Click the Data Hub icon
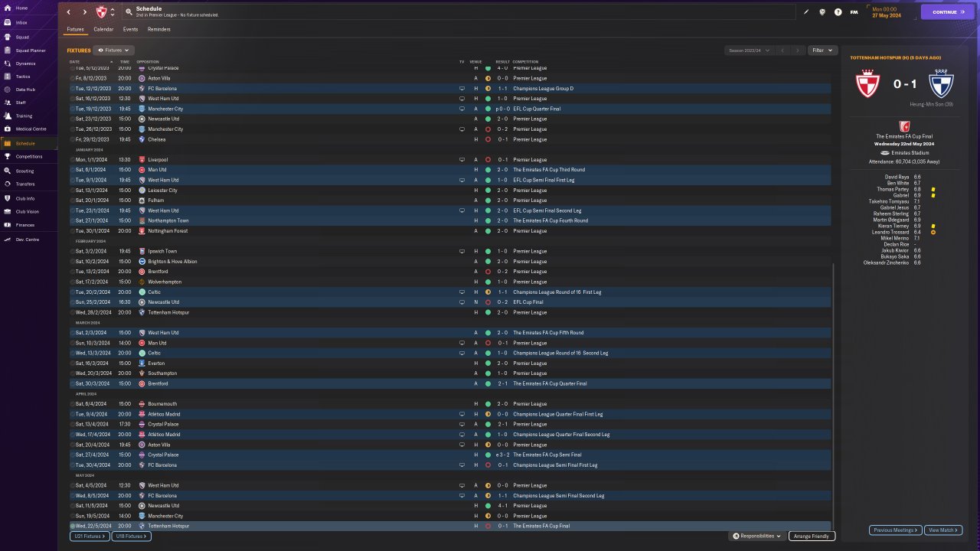 (8, 90)
